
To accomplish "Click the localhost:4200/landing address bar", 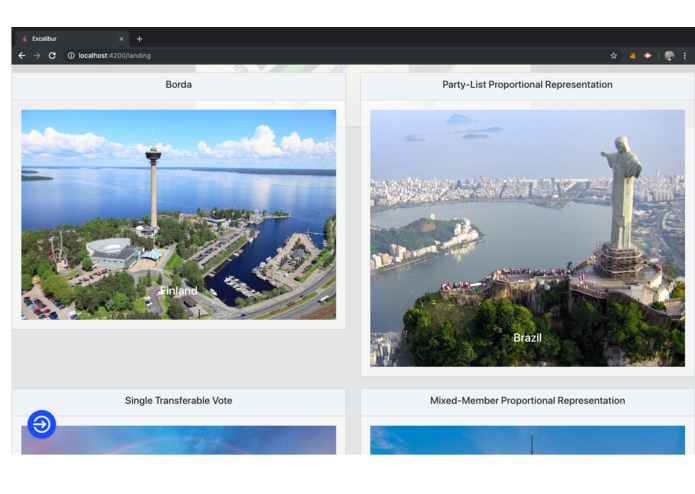I will pyautogui.click(x=337, y=55).
